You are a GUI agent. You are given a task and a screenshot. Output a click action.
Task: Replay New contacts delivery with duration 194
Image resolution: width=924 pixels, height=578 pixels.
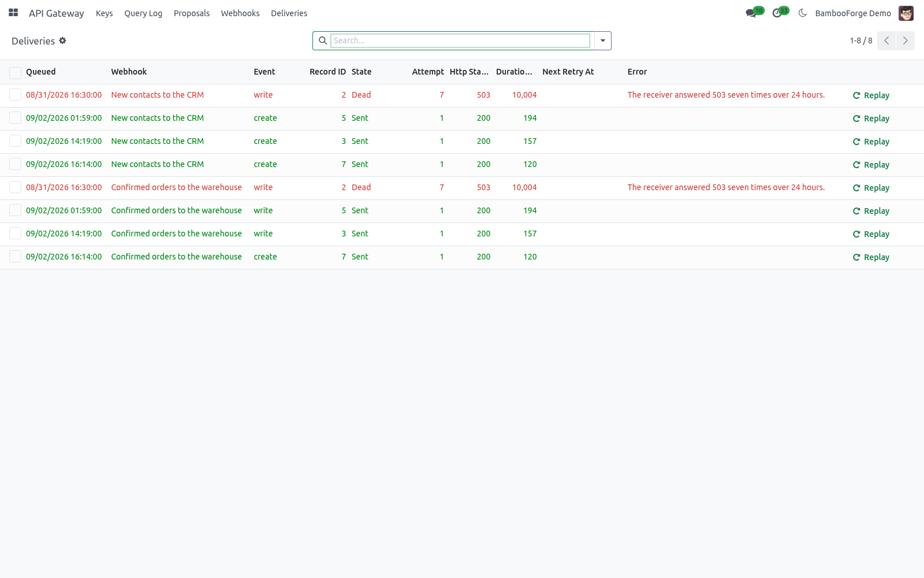[871, 118]
